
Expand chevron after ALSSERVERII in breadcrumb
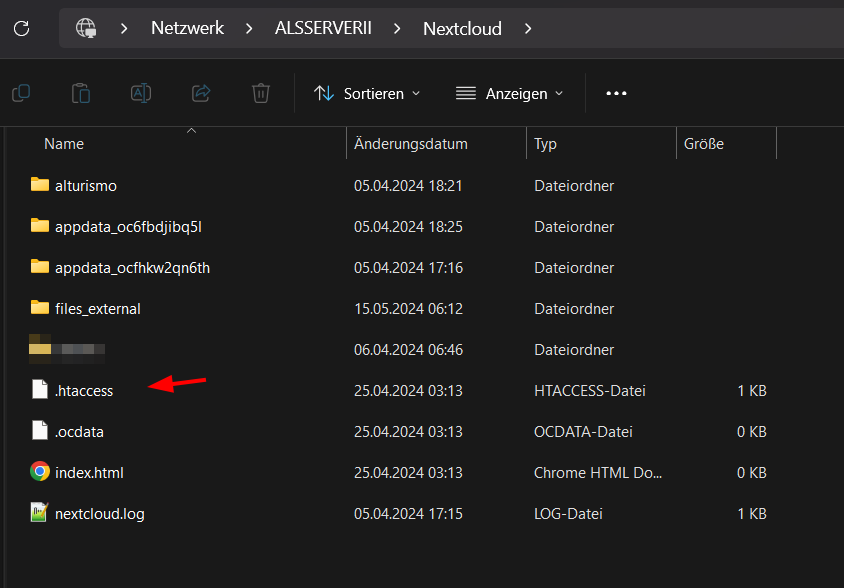[397, 28]
